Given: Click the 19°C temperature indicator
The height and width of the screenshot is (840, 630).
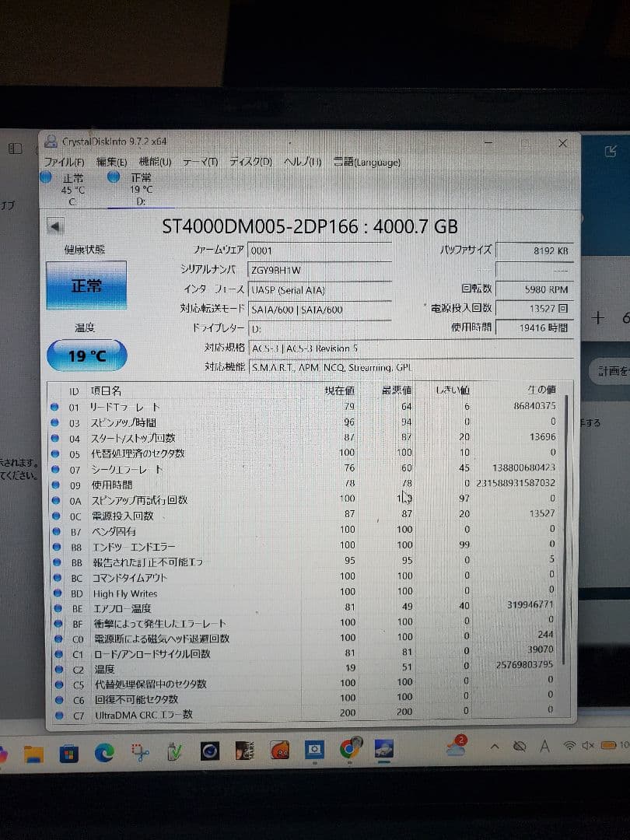Looking at the screenshot, I should pos(87,355).
